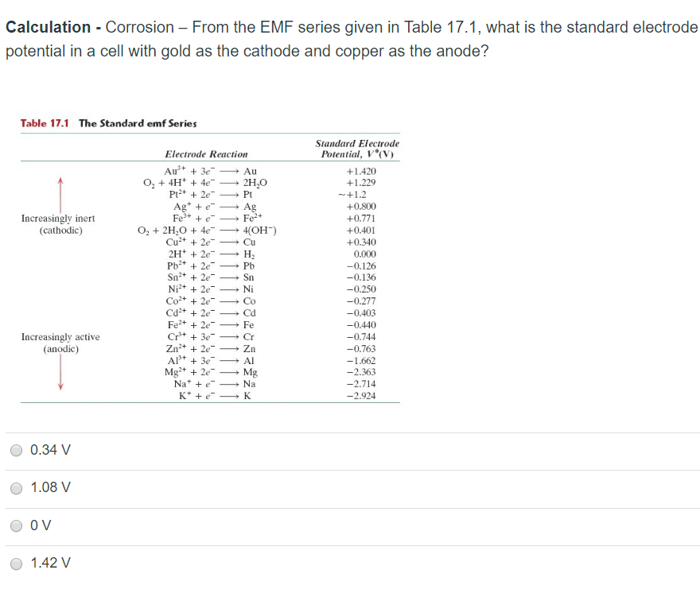This screenshot has width=700, height=597.
Task: Click the Increasingly inert cathodic label
Action: pyautogui.click(x=58, y=224)
